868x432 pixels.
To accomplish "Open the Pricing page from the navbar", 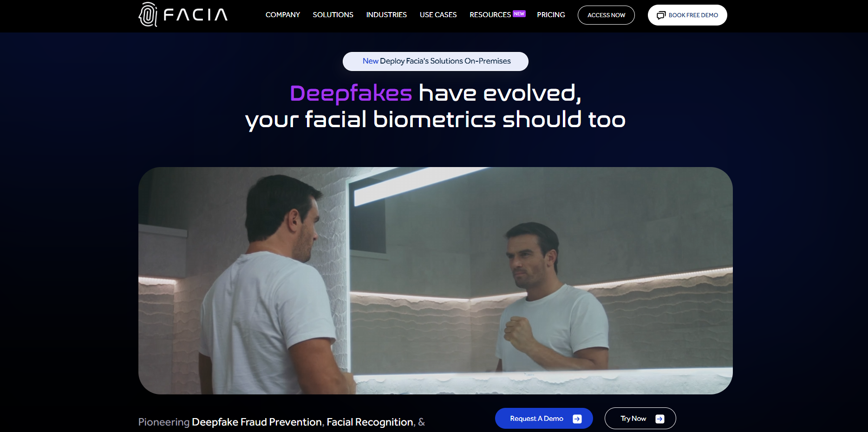I will (x=551, y=14).
